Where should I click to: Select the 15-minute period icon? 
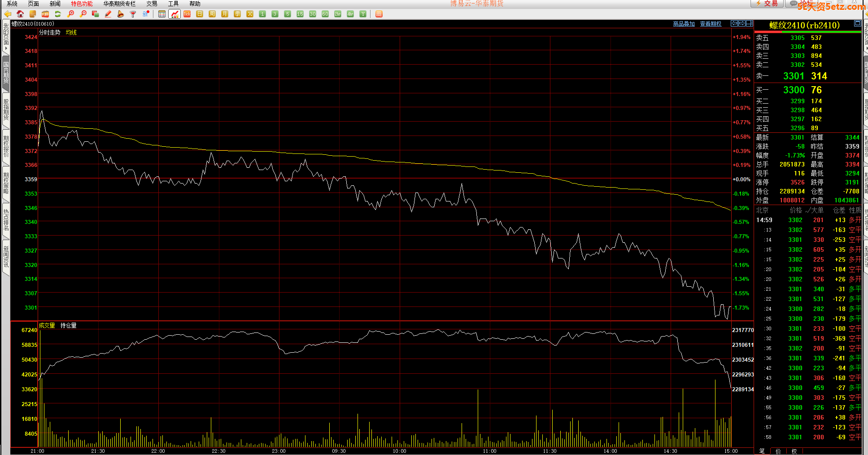(300, 14)
